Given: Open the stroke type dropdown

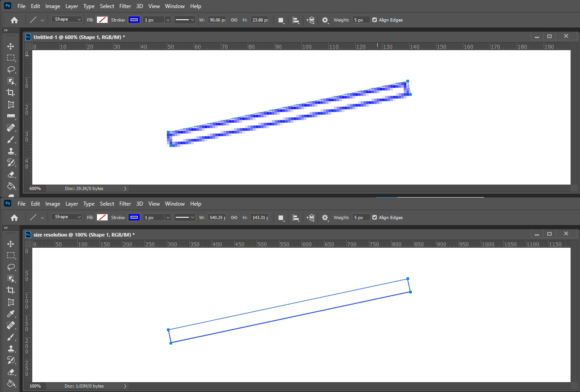Looking at the screenshot, I should tap(184, 20).
